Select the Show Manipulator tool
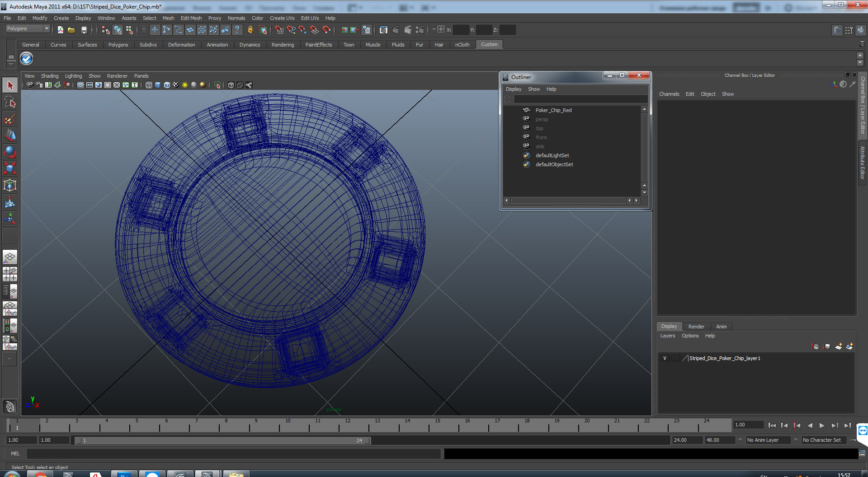The image size is (868, 477). [x=10, y=219]
